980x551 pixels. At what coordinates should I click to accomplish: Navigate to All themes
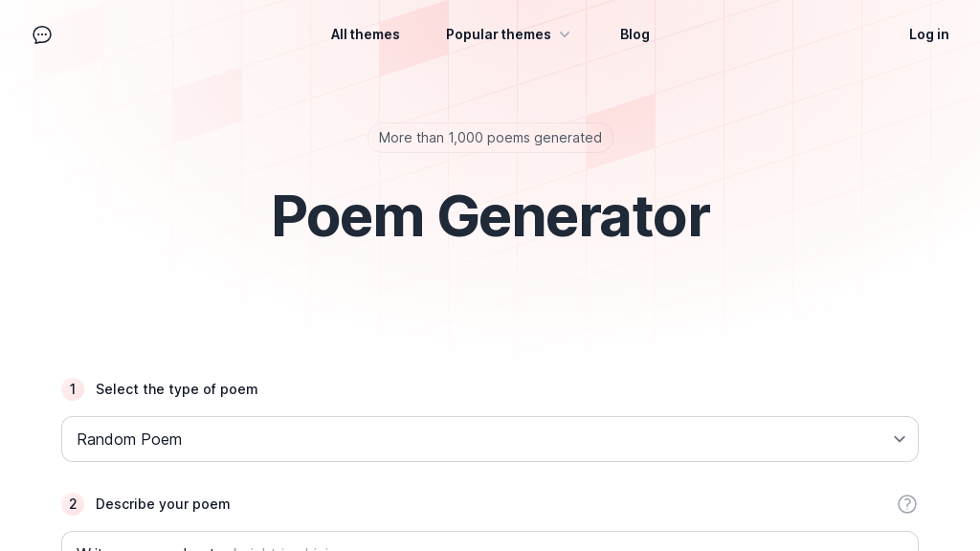(x=365, y=34)
